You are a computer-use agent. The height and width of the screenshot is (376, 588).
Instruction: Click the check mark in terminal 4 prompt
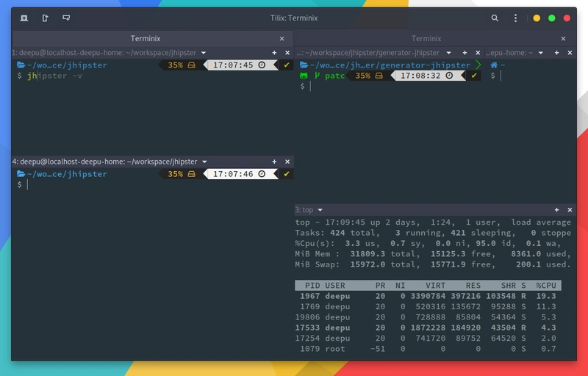pos(287,174)
